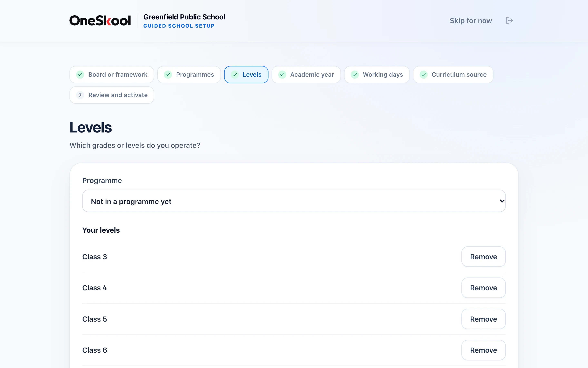Click the Greenfield Public School name
588x368 pixels.
click(184, 17)
